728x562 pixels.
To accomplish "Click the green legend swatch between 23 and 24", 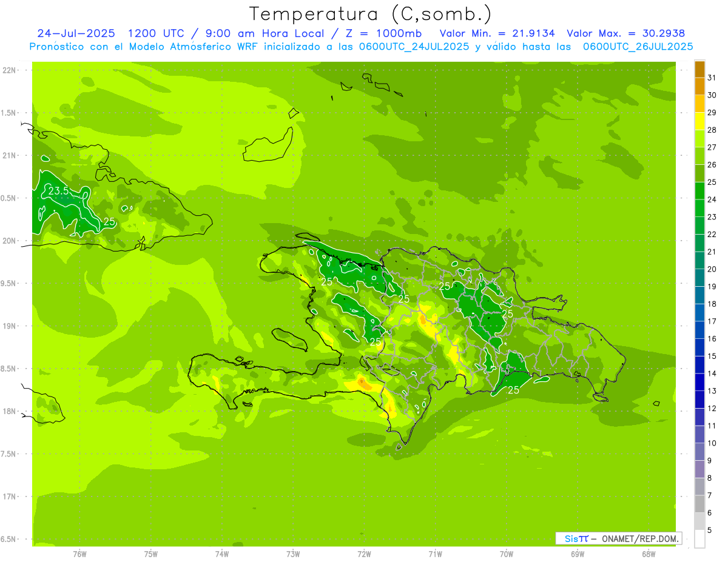I will pyautogui.click(x=699, y=208).
